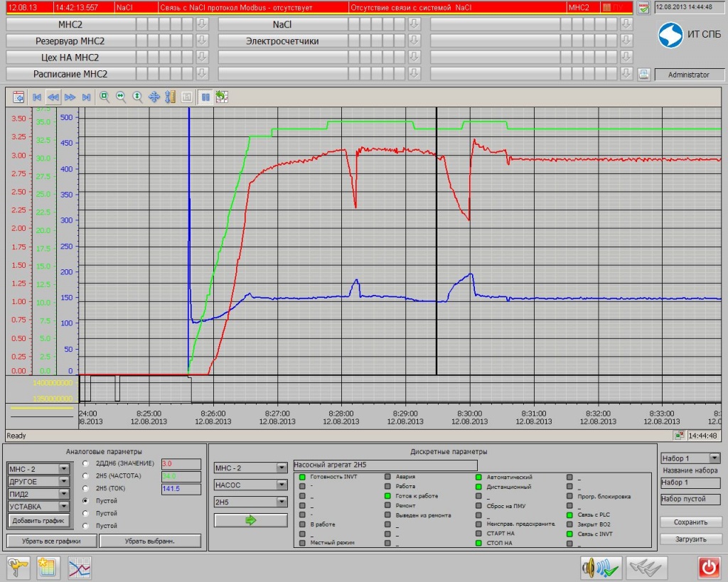Click the Название набора field containing Набор 1
Screen dimensions: 728x582
point(690,483)
